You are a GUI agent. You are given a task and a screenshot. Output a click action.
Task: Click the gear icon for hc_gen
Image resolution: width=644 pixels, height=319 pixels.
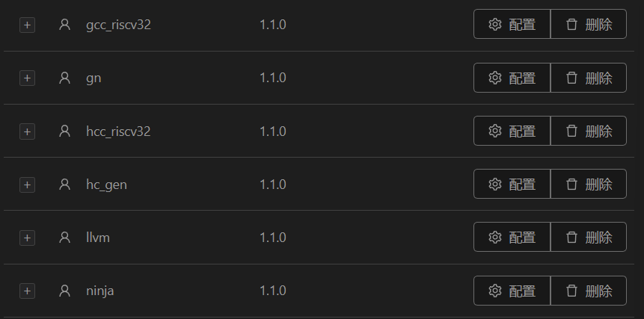pos(494,184)
